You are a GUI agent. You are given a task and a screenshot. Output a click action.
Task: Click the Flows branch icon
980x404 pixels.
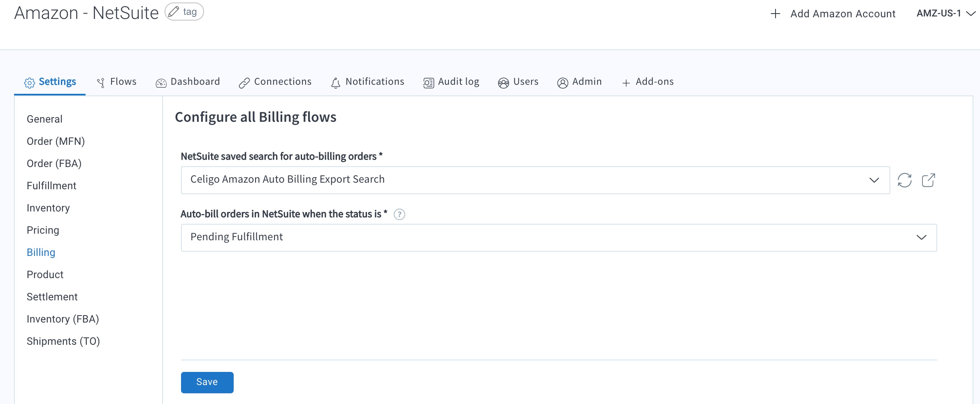pyautogui.click(x=100, y=83)
